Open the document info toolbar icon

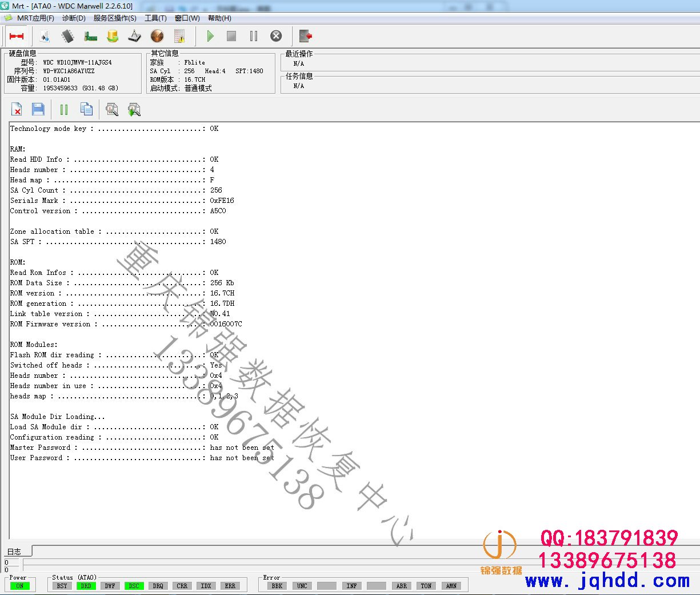[45, 36]
